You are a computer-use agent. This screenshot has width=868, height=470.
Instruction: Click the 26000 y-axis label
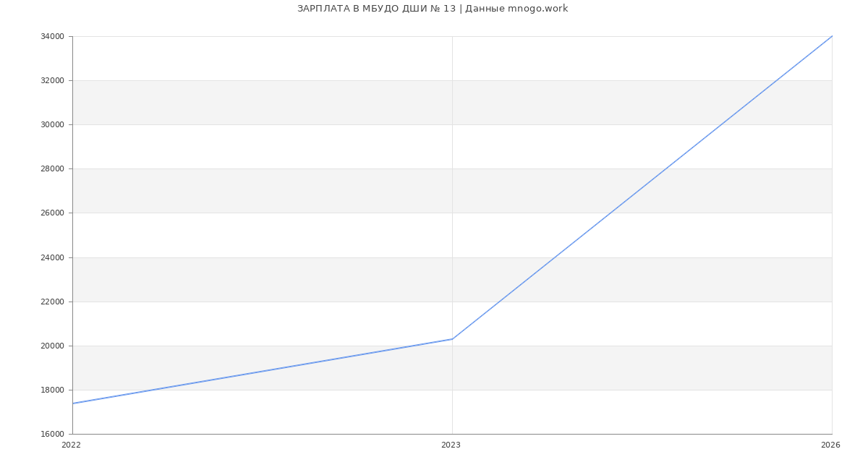coord(52,213)
